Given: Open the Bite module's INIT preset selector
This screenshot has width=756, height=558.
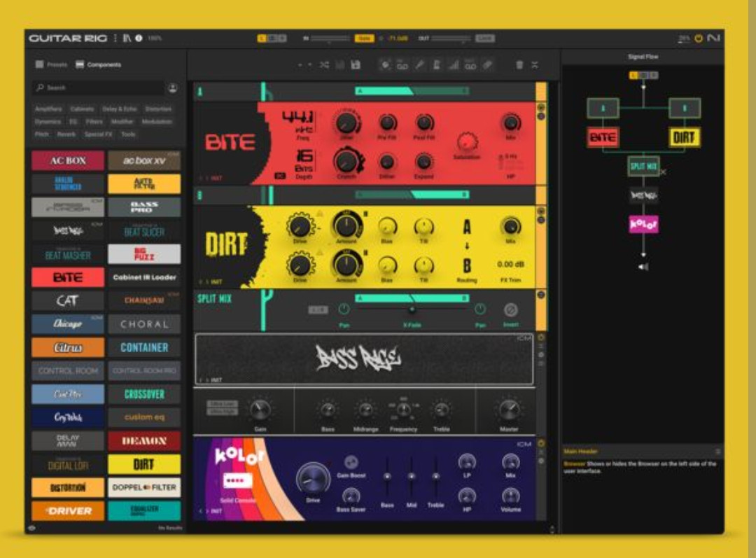Looking at the screenshot, I should point(216,179).
